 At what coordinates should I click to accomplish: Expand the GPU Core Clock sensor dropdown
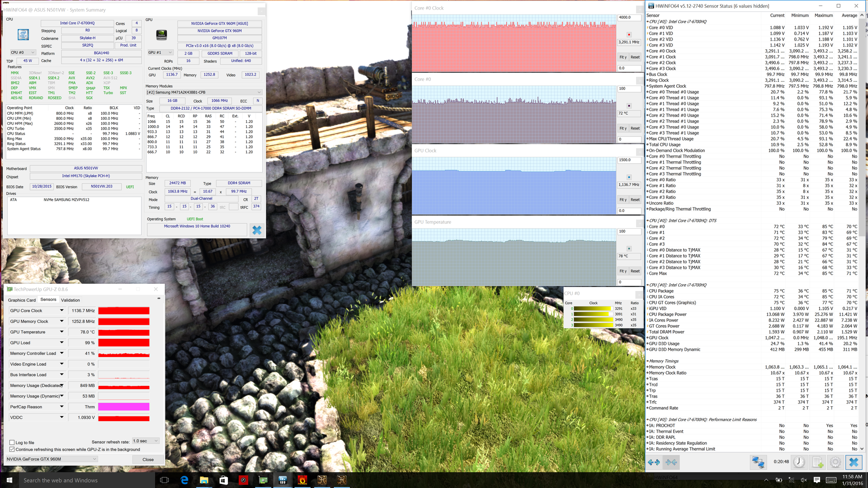pos(62,310)
